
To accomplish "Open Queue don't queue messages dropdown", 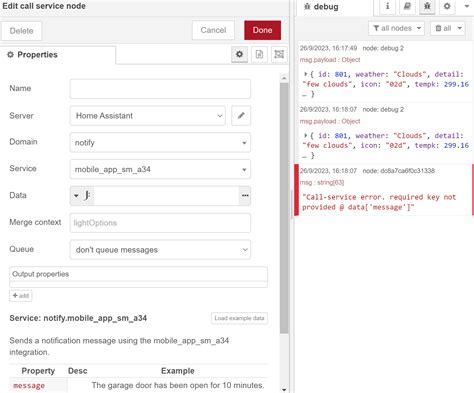I will tap(160, 250).
